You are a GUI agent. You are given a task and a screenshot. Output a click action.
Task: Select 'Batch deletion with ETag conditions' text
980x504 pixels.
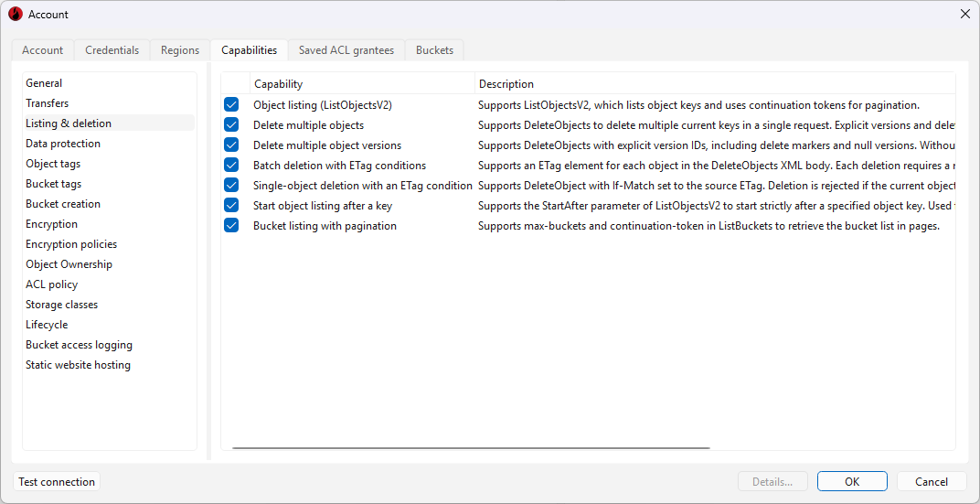click(339, 165)
